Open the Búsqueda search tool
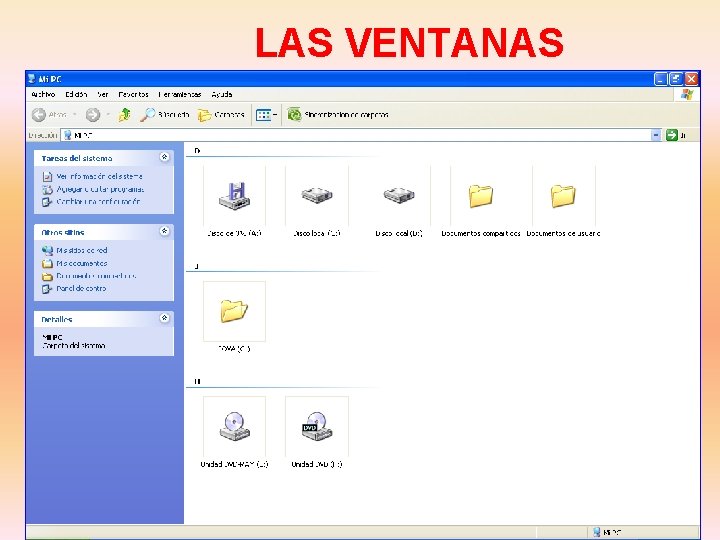This screenshot has height=540, width=720. (164, 114)
